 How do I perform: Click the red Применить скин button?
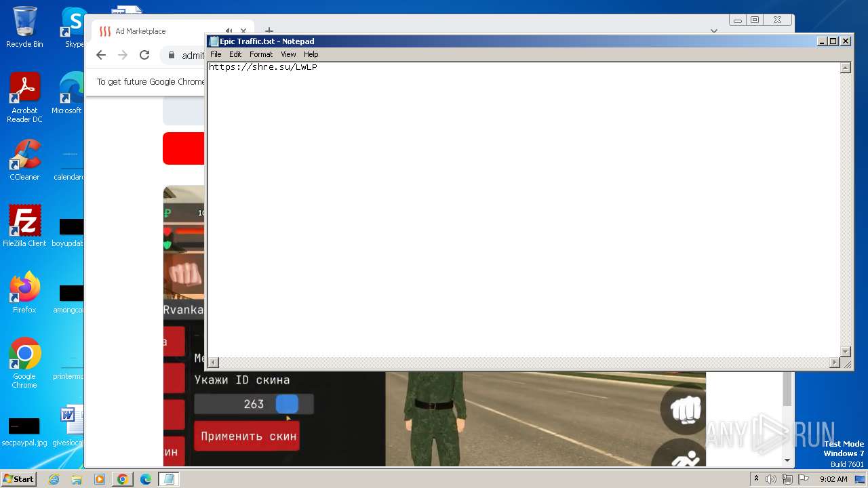pos(248,436)
